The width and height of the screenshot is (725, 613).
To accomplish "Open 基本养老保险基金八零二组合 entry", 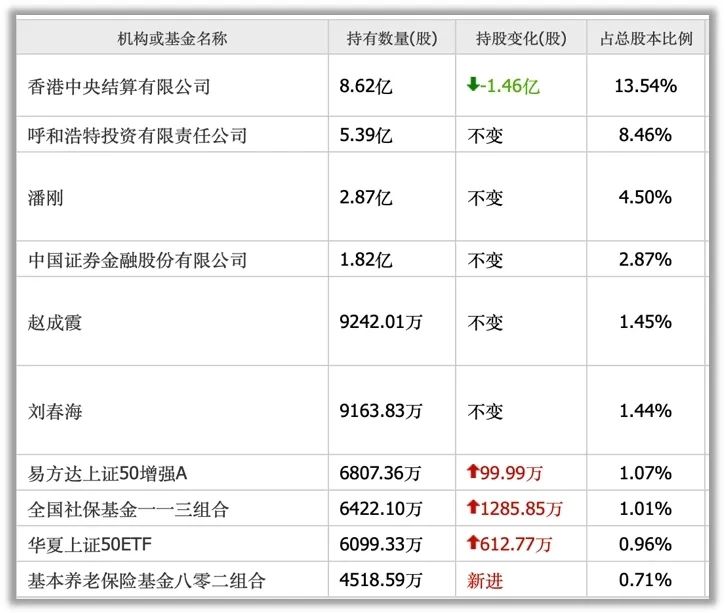I will [147, 579].
